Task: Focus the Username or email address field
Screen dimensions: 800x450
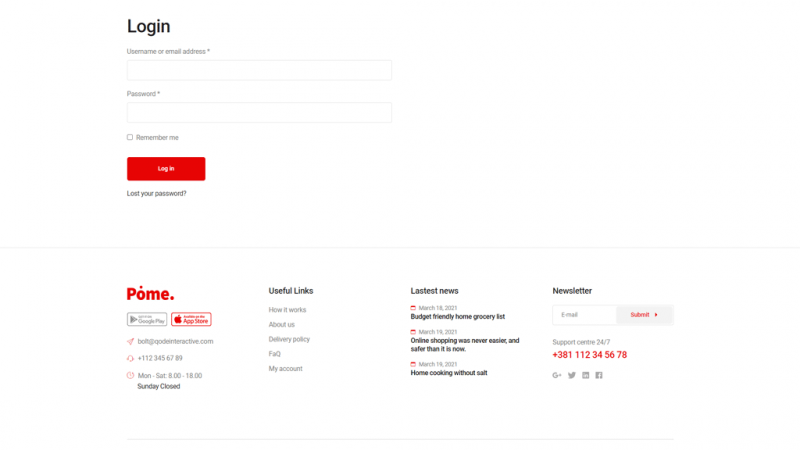Action: pyautogui.click(x=259, y=70)
